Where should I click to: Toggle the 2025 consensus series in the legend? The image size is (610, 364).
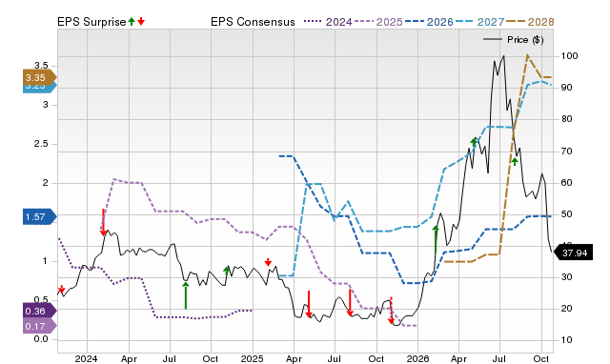point(378,22)
